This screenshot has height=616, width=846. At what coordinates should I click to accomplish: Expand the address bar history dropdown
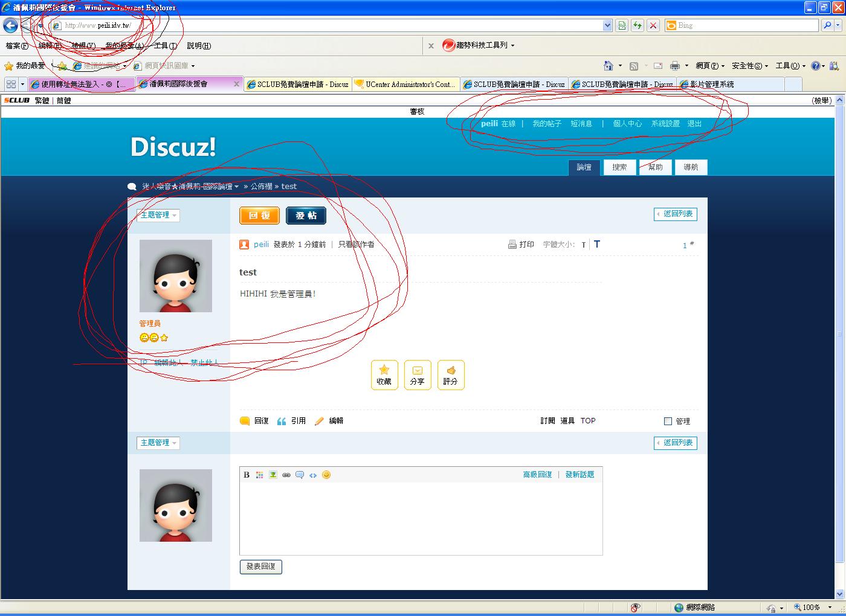[x=608, y=25]
